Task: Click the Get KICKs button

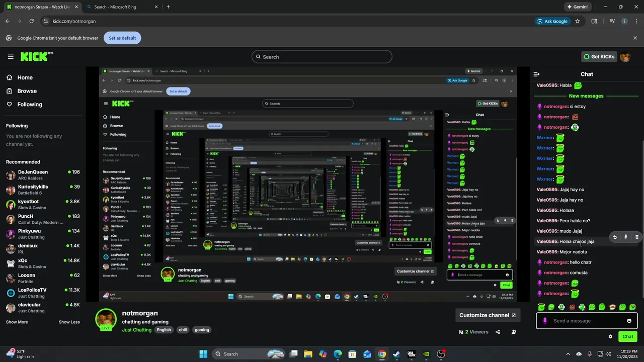Action: 599,57
